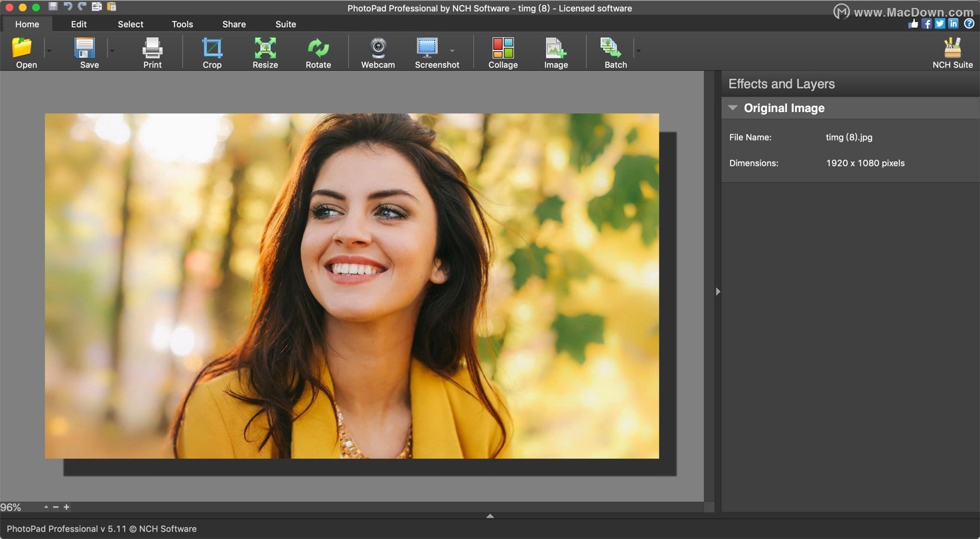Click the Effects and Layers header
980x539 pixels.
pyautogui.click(x=782, y=84)
